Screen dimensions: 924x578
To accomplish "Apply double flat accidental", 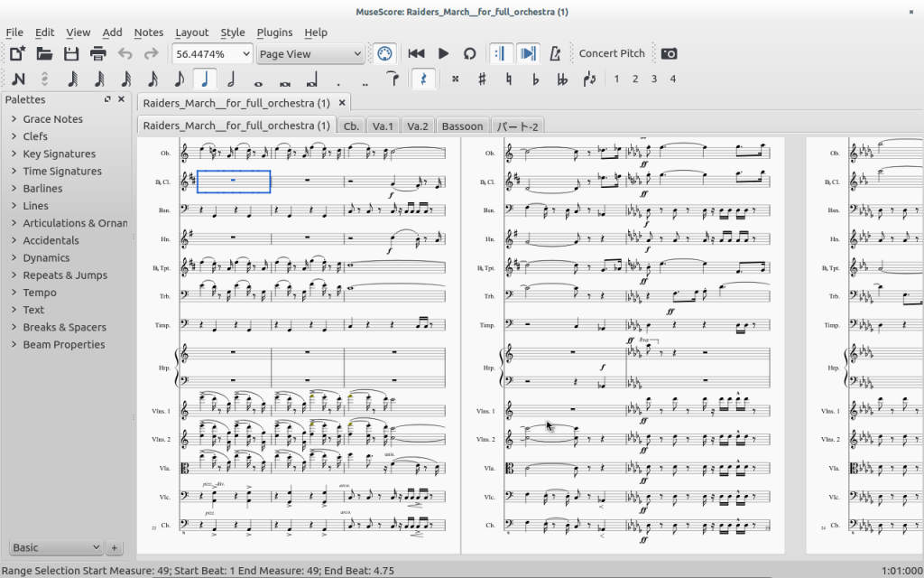I will (562, 79).
